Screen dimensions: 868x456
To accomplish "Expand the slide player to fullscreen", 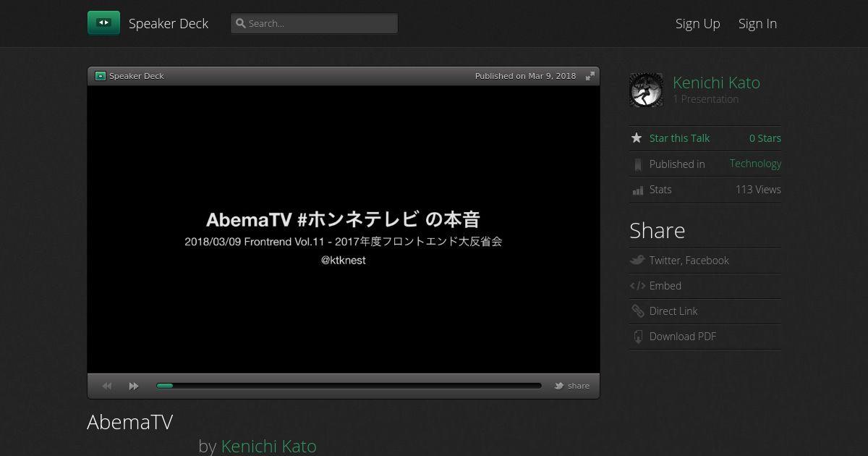I will (x=590, y=76).
